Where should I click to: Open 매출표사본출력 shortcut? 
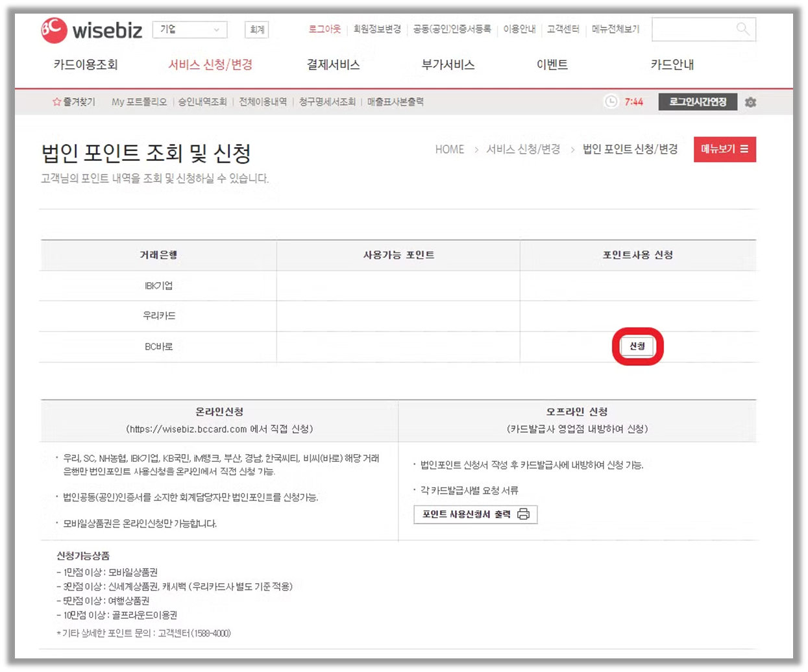[395, 102]
